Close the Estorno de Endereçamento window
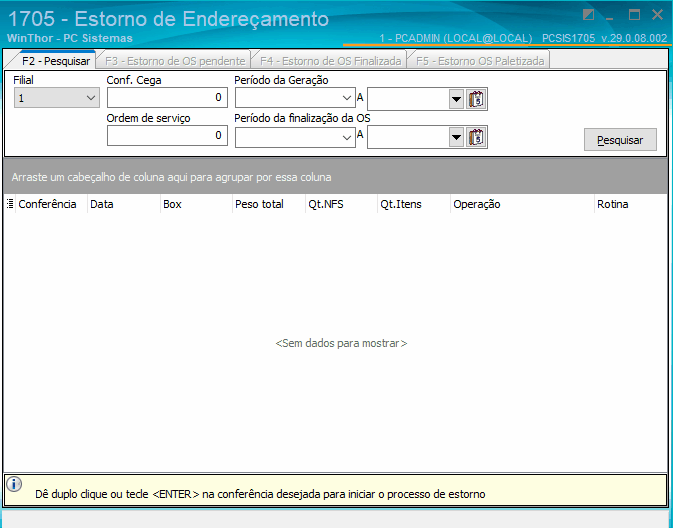This screenshot has width=673, height=528. click(x=657, y=15)
